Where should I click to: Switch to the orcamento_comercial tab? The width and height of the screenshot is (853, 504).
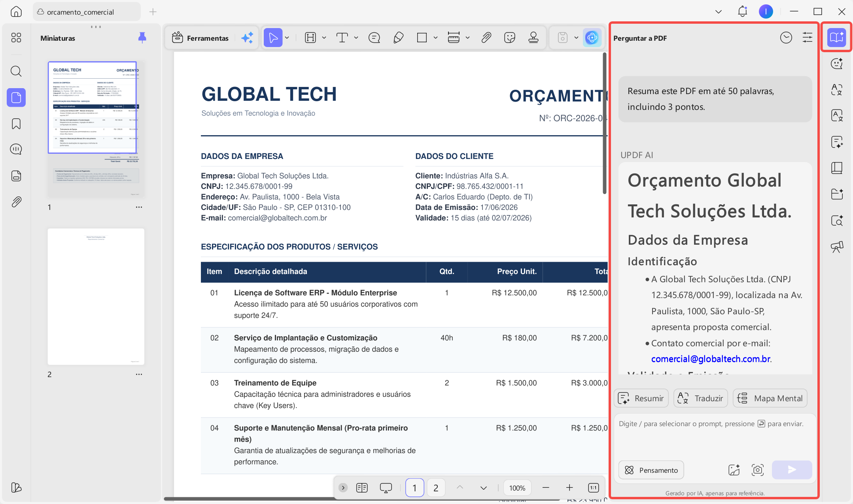pos(87,12)
